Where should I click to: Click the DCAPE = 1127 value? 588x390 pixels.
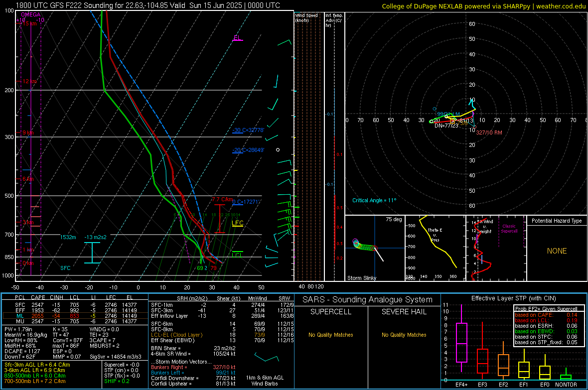click(x=20, y=351)
